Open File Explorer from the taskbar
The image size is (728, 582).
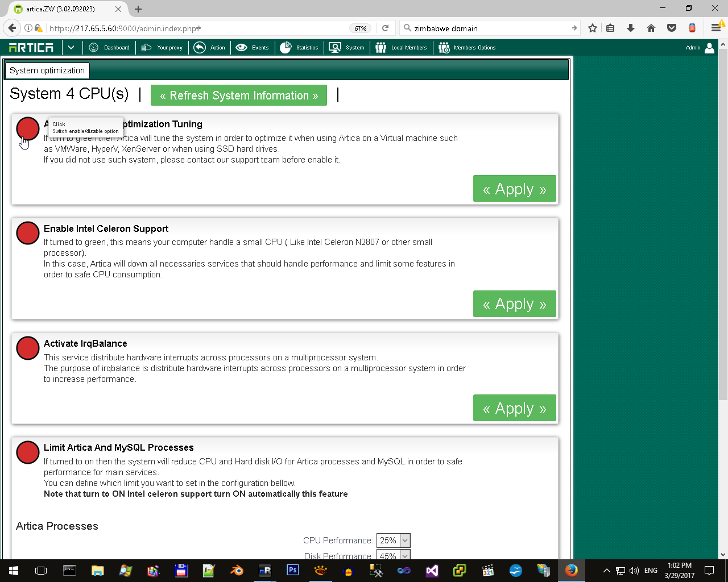pyautogui.click(x=97, y=570)
